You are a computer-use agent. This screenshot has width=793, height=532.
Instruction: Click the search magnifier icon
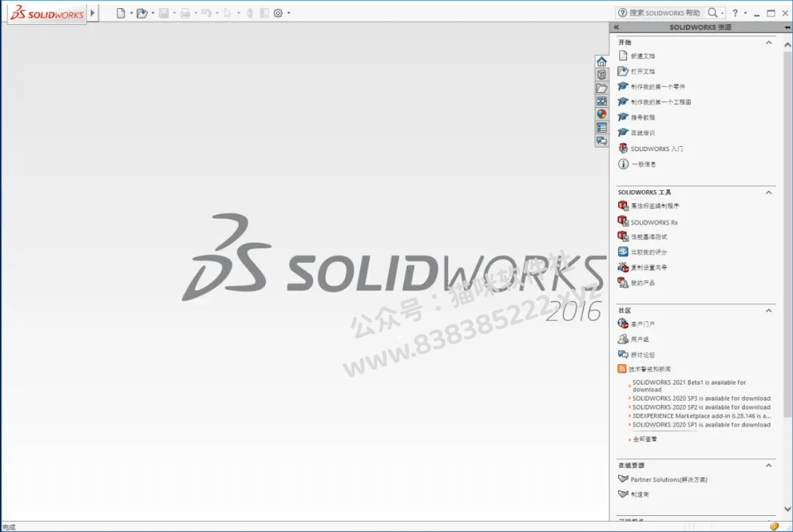tap(712, 12)
